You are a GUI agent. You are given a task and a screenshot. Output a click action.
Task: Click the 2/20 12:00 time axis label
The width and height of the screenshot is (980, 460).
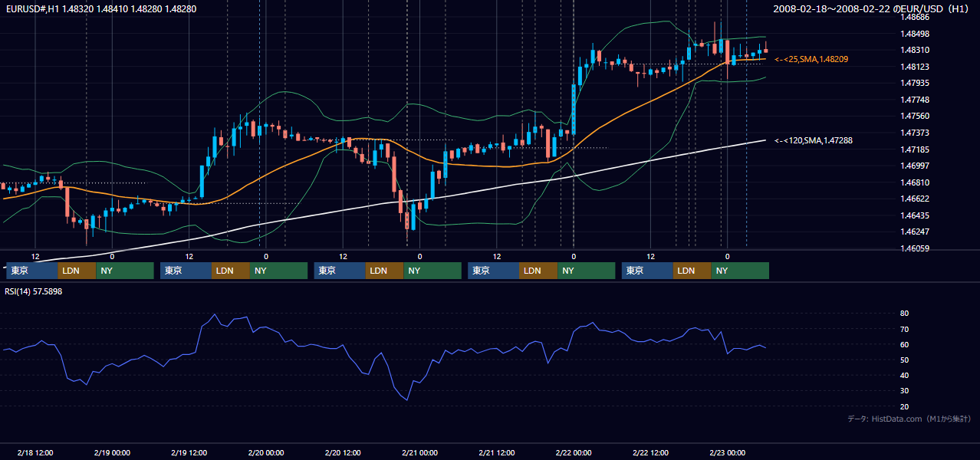tap(343, 452)
